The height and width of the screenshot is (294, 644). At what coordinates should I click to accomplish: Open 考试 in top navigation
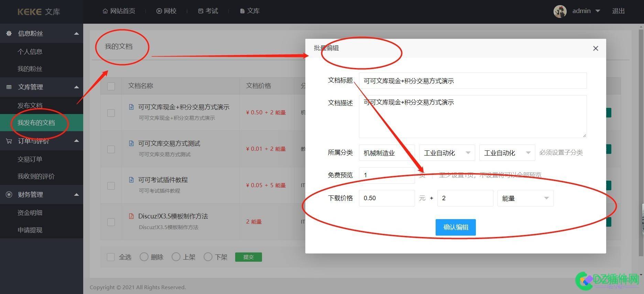tap(212, 11)
